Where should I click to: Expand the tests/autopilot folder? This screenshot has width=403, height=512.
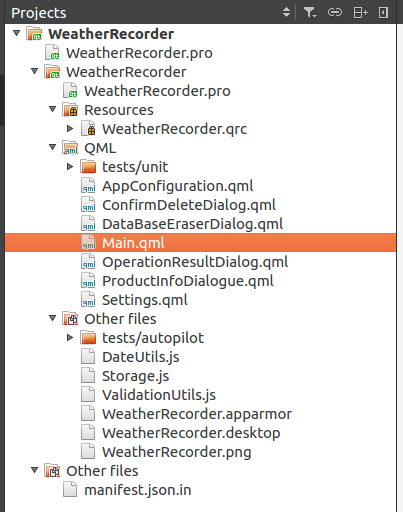(70, 337)
